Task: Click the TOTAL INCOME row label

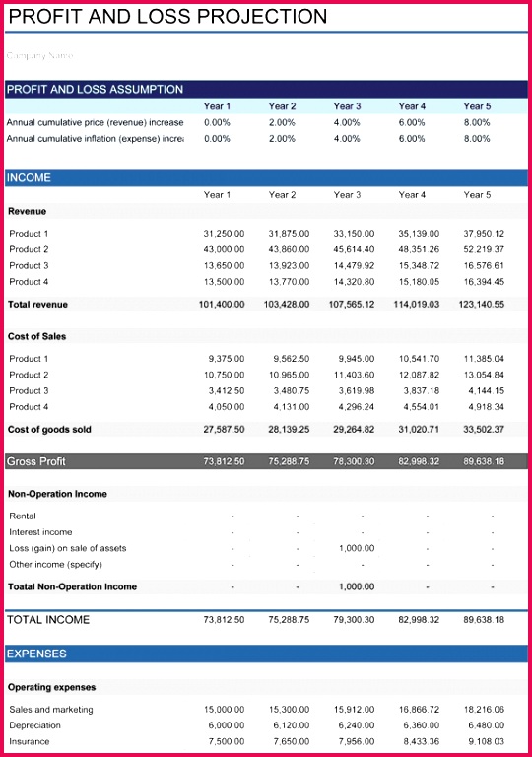Action: (48, 620)
